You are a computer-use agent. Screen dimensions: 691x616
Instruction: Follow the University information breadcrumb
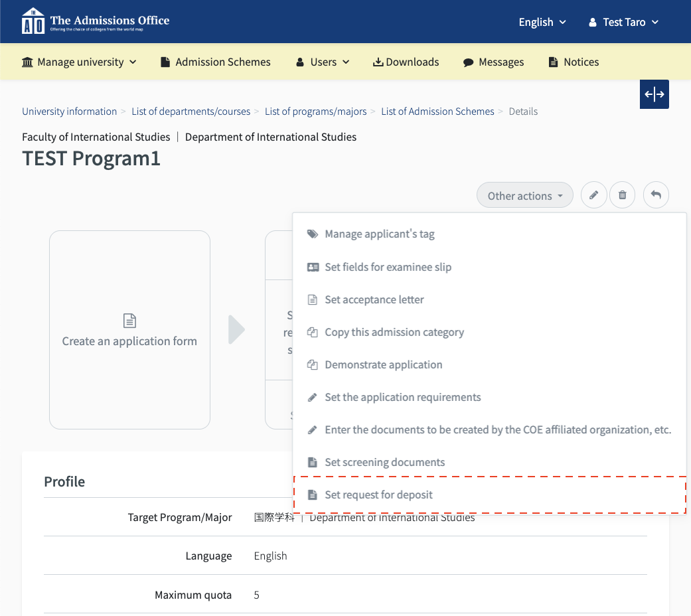click(x=70, y=112)
